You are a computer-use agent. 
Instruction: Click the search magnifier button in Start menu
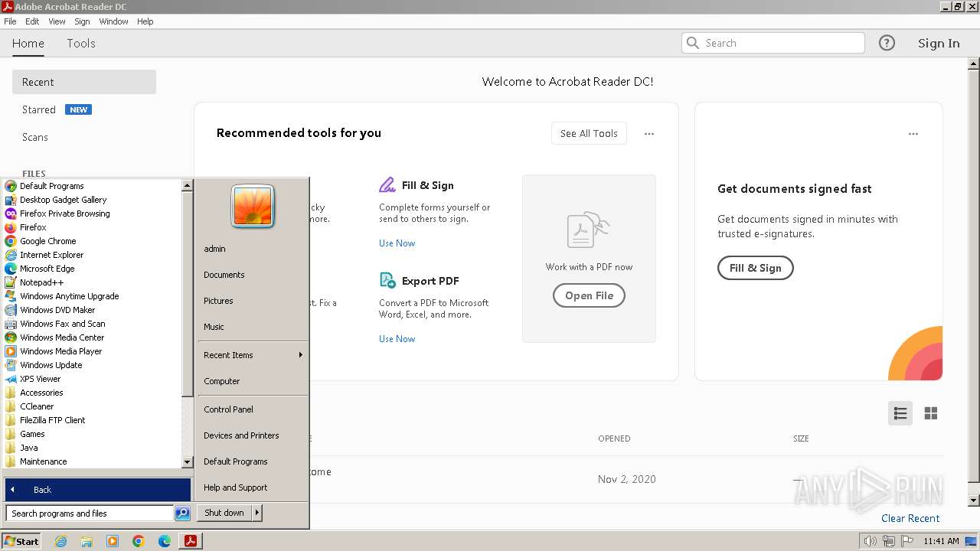[x=182, y=514]
